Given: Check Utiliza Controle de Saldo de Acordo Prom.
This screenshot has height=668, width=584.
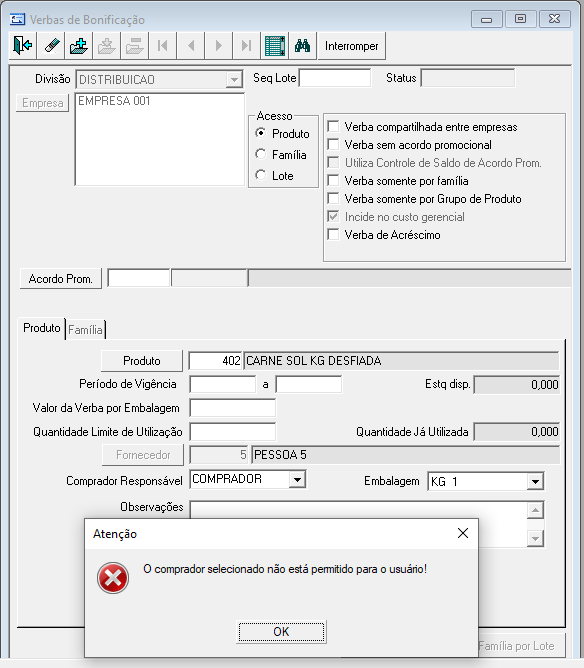Looking at the screenshot, I should pyautogui.click(x=333, y=162).
